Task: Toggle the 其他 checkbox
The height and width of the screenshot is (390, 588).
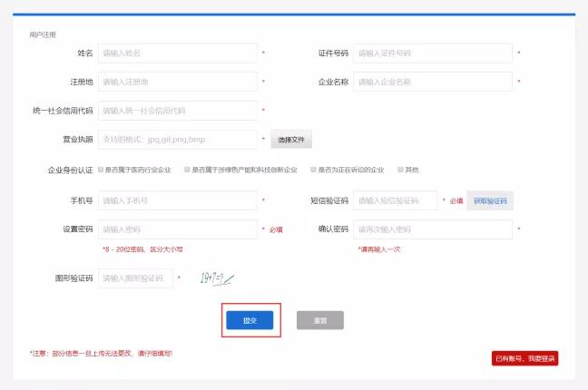Action: pyautogui.click(x=400, y=170)
